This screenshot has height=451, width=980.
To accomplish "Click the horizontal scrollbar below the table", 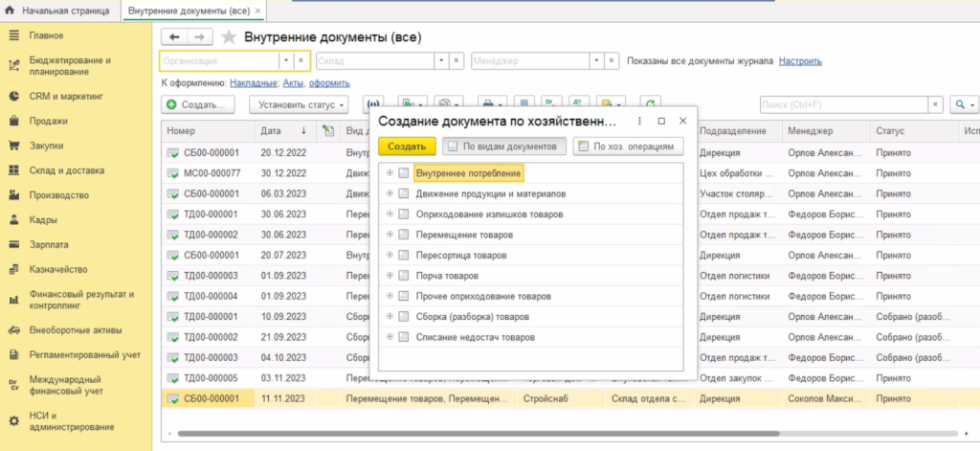I will pyautogui.click(x=479, y=434).
